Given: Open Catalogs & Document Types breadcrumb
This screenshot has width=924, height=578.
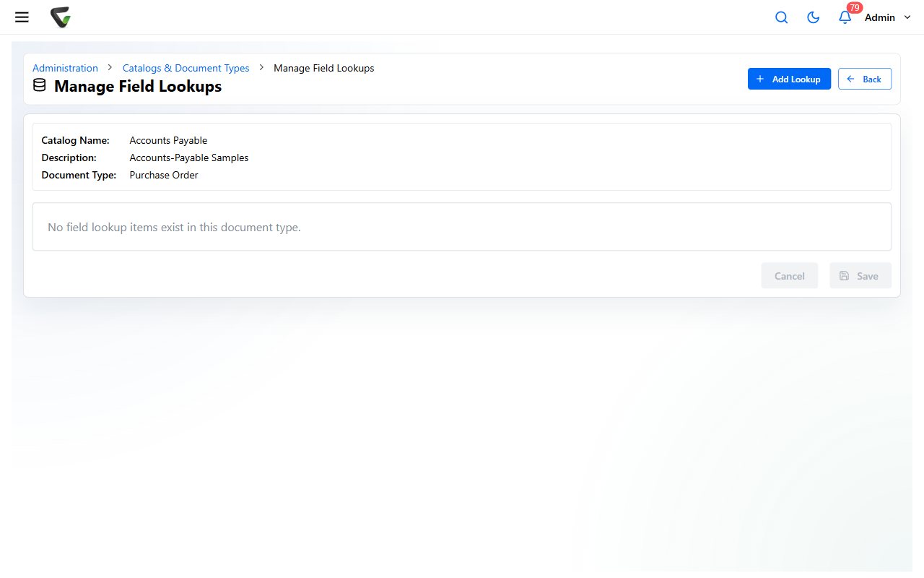Looking at the screenshot, I should [186, 68].
